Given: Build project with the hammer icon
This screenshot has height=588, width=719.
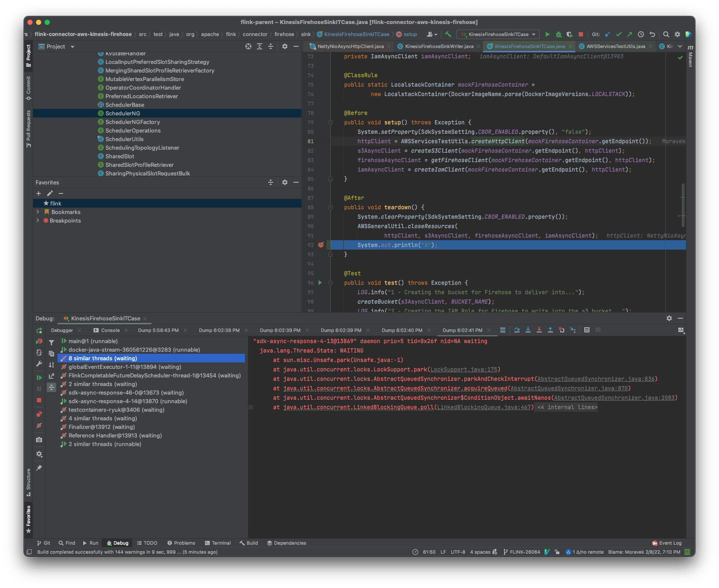Looking at the screenshot, I should tap(448, 34).
